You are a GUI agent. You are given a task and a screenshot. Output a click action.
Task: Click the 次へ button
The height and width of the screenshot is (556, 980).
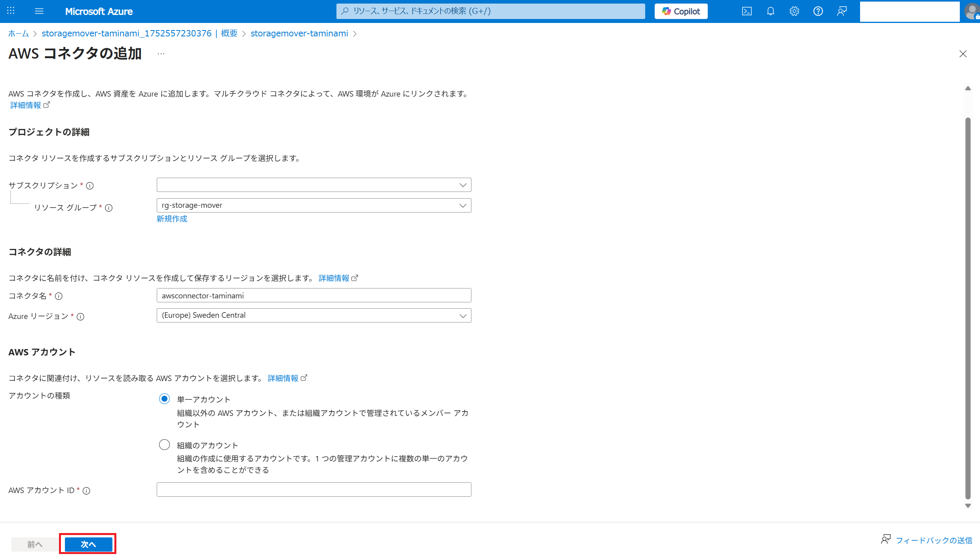[88, 545]
